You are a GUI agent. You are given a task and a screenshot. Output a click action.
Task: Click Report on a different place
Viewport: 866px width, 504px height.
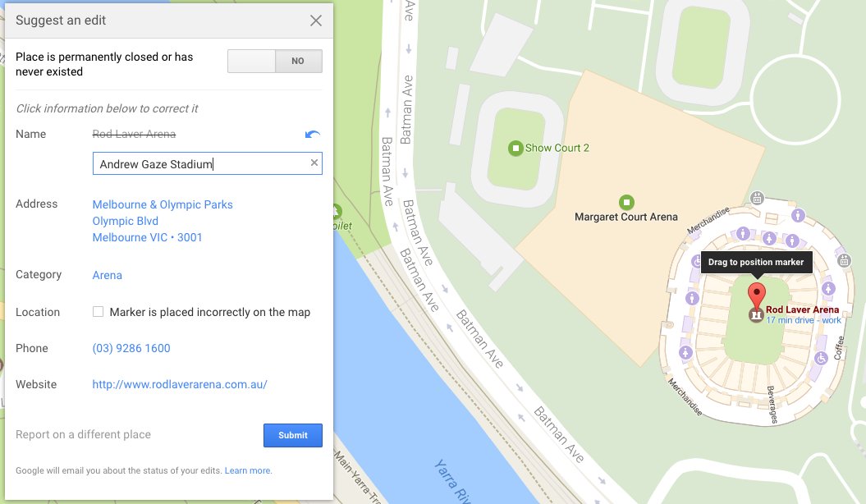(83, 434)
